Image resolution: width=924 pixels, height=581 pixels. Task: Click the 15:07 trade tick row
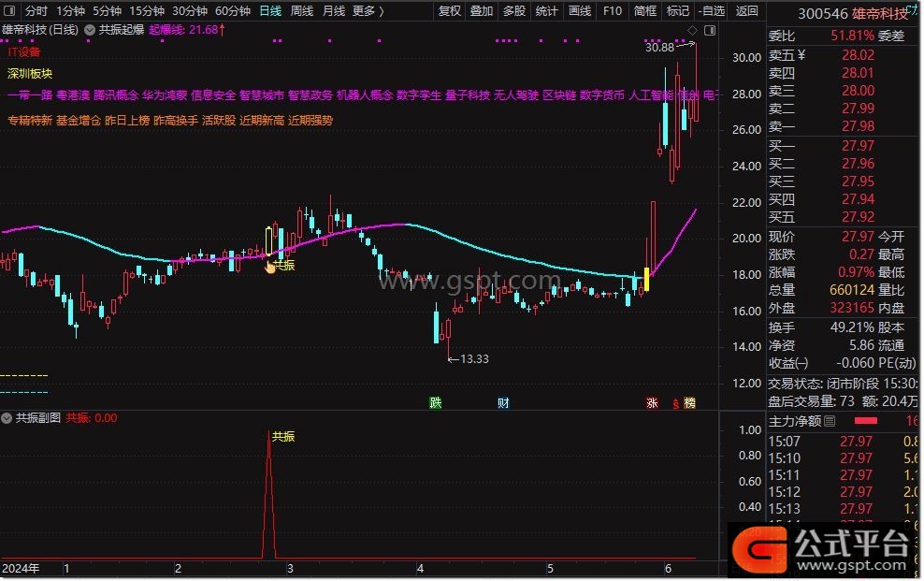tap(843, 442)
